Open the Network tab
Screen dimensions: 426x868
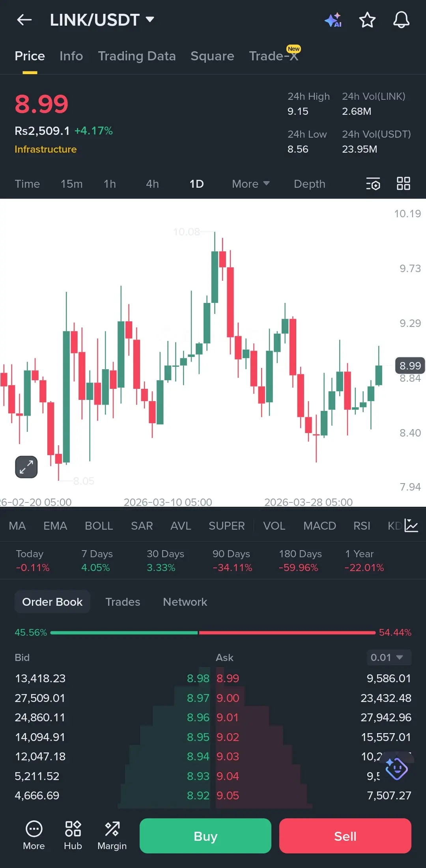[185, 602]
